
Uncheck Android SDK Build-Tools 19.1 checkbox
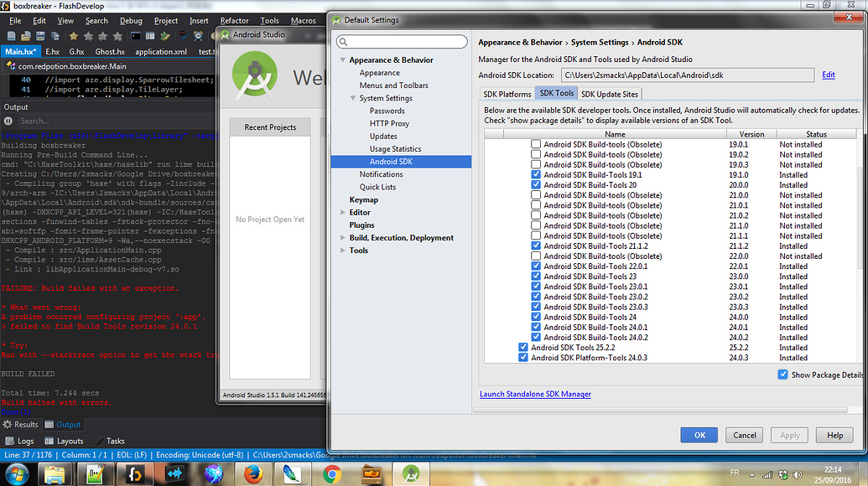pyautogui.click(x=536, y=175)
